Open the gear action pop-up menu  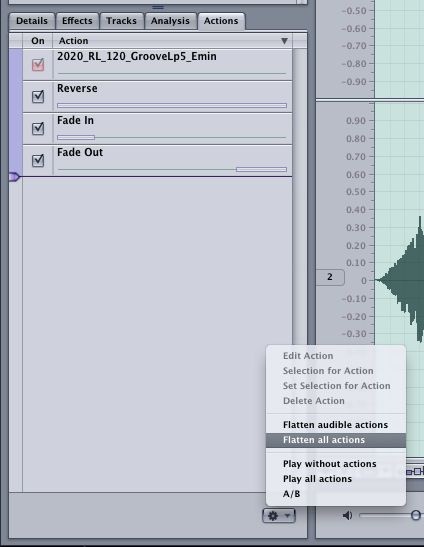(x=278, y=515)
